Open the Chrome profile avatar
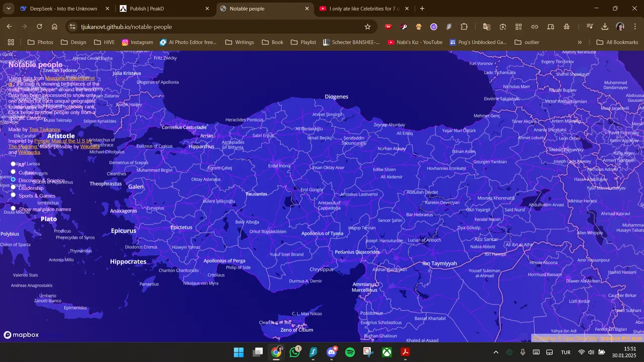The image size is (644, 362). click(620, 27)
